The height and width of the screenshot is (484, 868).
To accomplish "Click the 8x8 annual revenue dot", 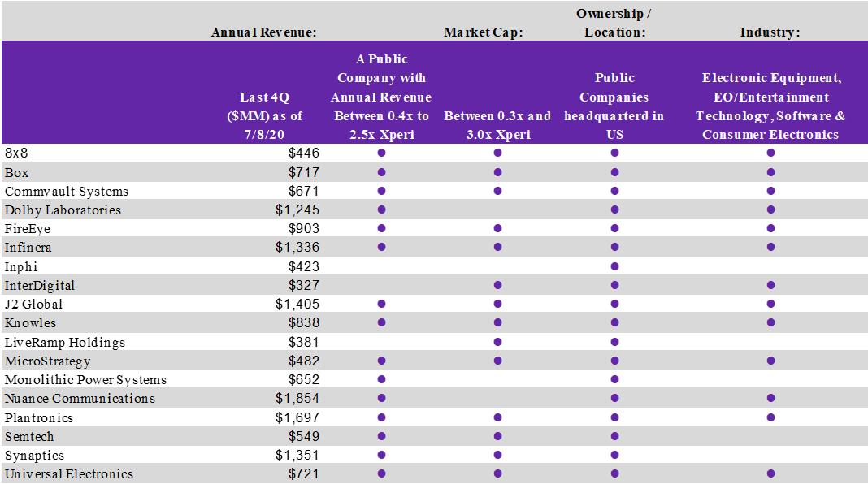I will [381, 153].
